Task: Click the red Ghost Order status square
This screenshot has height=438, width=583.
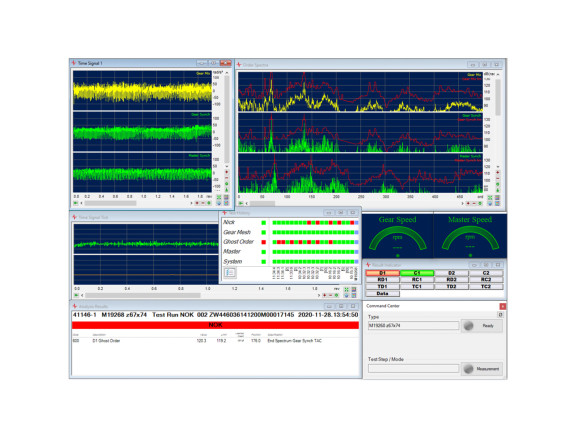Action: click(x=264, y=242)
